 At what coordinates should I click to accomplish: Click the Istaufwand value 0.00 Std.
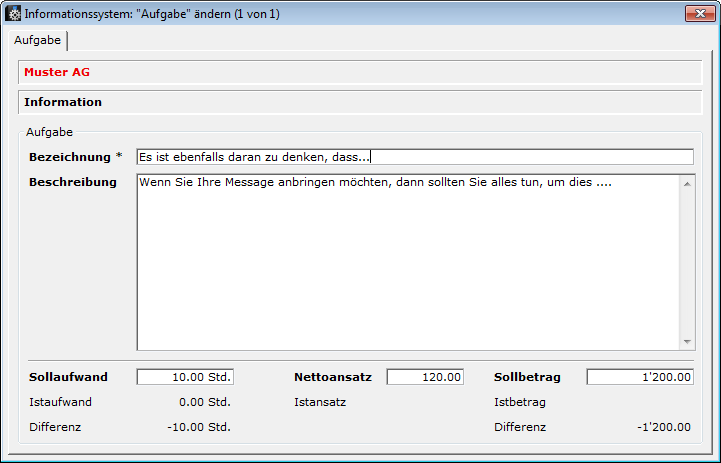click(x=201, y=402)
